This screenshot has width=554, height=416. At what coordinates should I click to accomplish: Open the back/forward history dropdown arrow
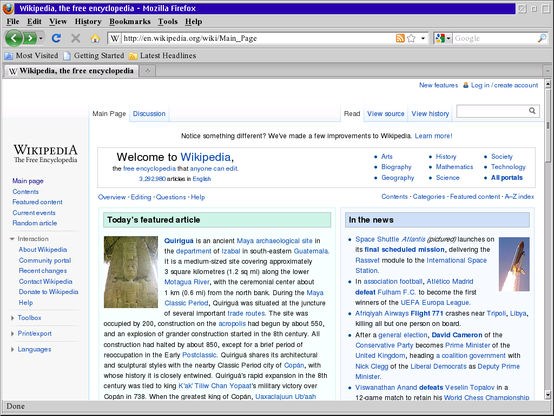point(41,38)
